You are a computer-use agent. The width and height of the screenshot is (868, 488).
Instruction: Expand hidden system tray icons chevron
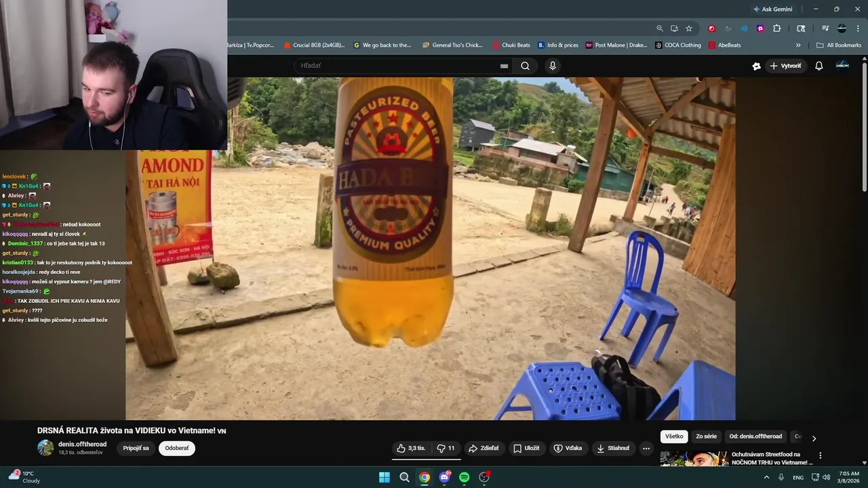(x=767, y=477)
